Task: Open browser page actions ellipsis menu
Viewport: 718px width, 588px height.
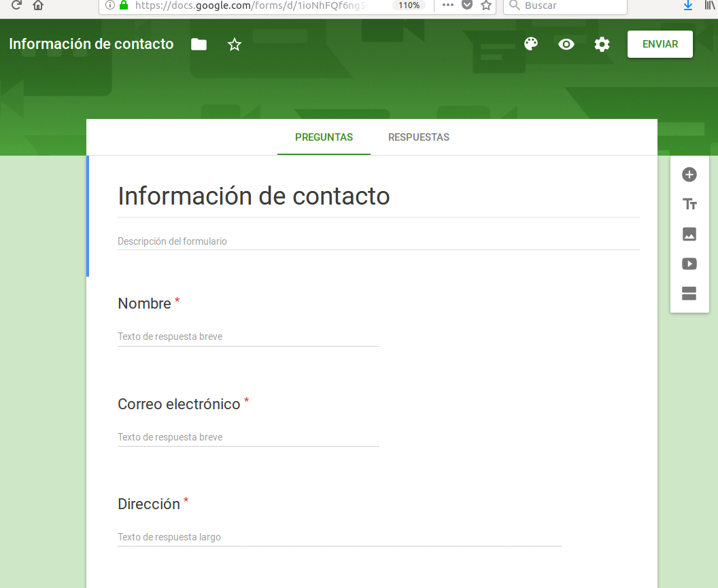Action: 447,5
